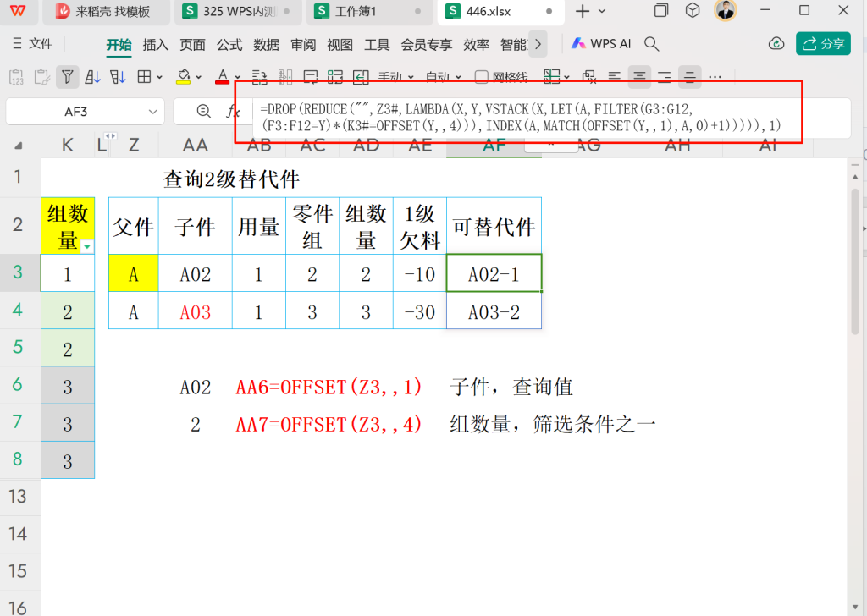Apply the yellow fill color bucket
Image resolution: width=867 pixels, height=616 pixels.
coord(184,77)
